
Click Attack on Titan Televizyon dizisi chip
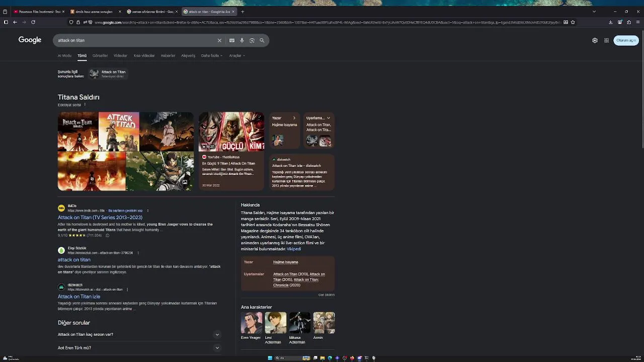click(108, 74)
